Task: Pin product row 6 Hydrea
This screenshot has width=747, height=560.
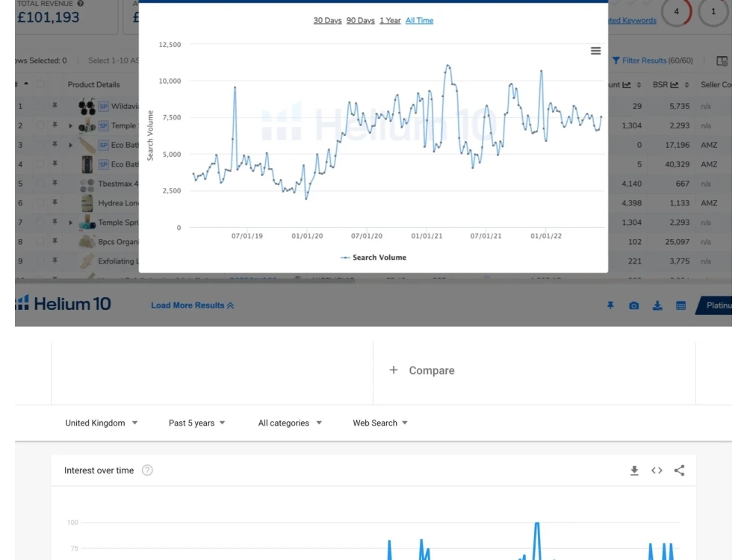Action: pos(55,202)
